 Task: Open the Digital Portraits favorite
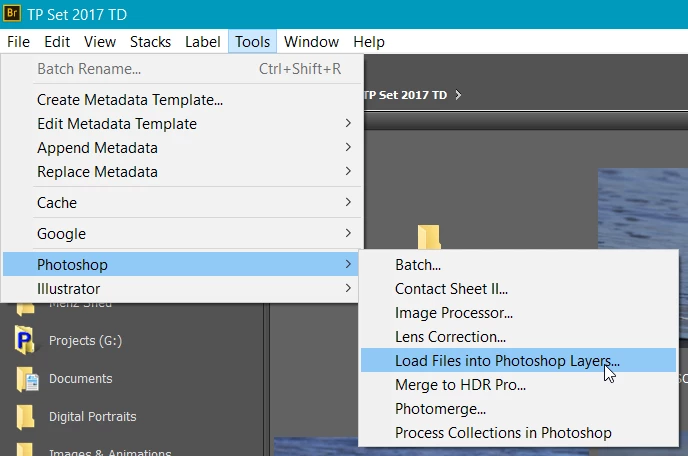pos(93,417)
